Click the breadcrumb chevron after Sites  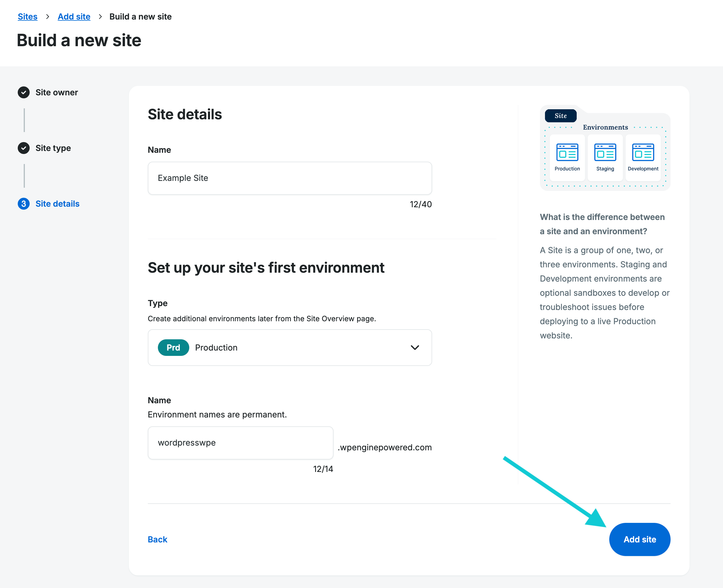point(47,17)
